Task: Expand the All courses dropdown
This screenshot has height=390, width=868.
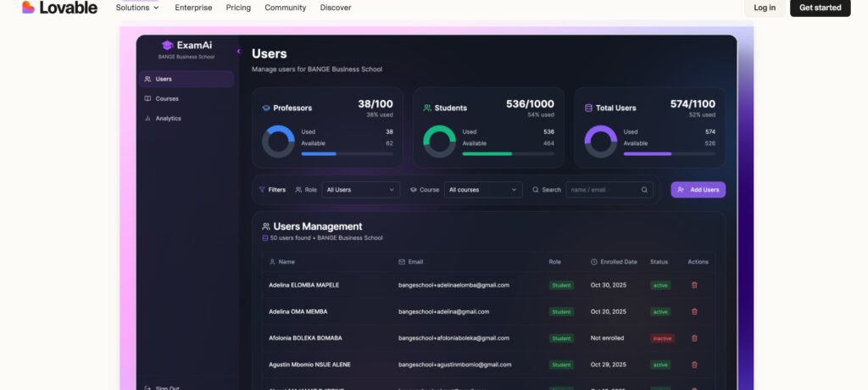Action: 483,190
